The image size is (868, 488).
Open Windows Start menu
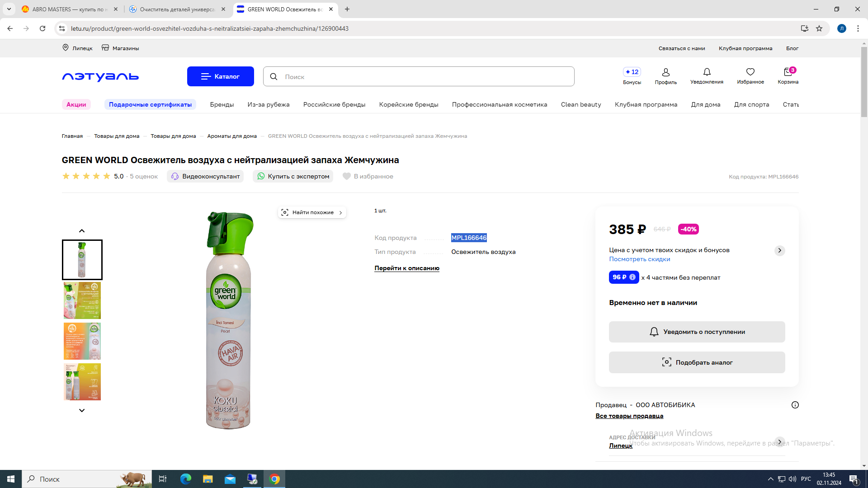coord(11,479)
